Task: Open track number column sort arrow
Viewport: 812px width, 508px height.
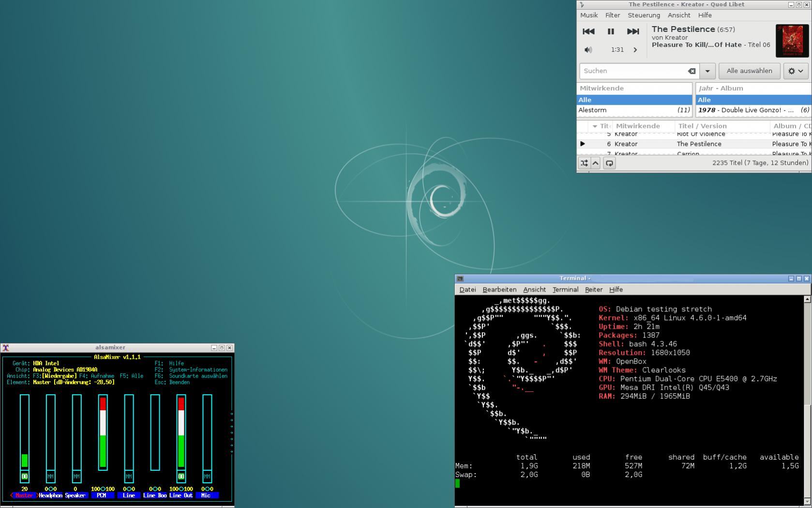Action: tap(595, 126)
